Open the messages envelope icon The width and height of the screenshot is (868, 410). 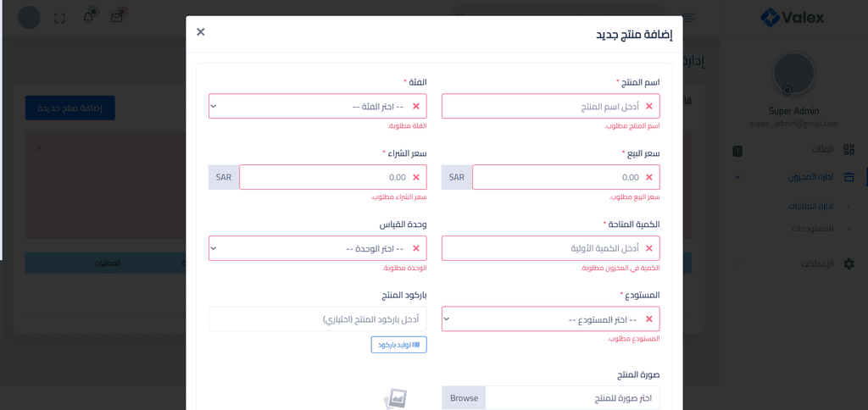tap(117, 17)
